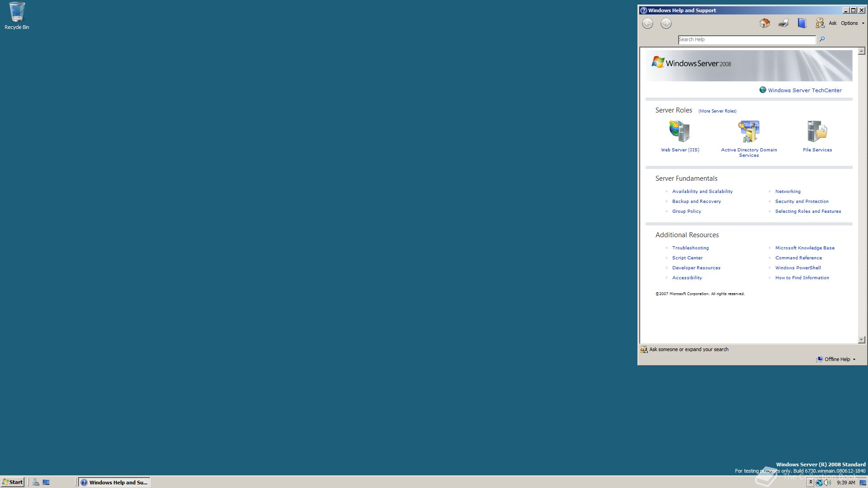Open Web Server (IIS) text link

pyautogui.click(x=680, y=150)
